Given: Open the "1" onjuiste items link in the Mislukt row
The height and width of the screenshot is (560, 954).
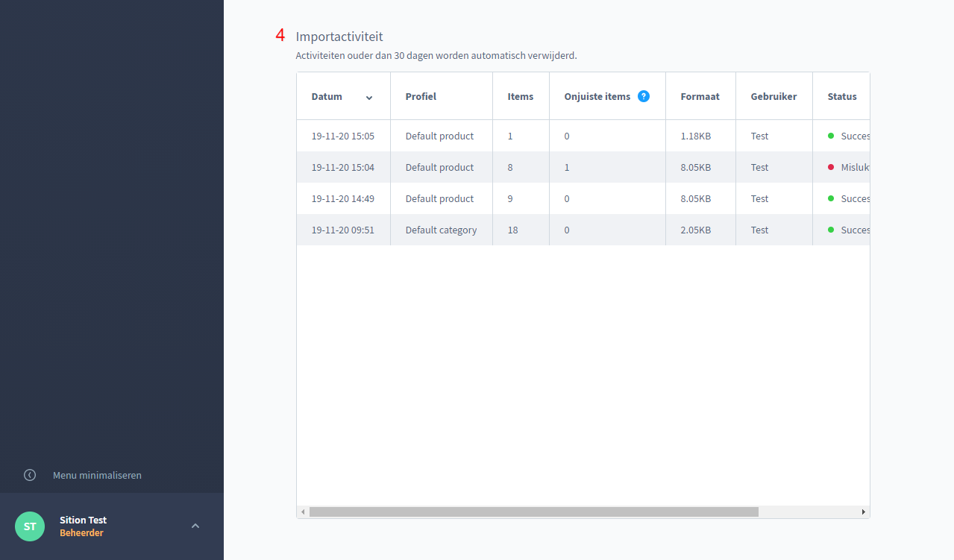Looking at the screenshot, I should click(x=567, y=167).
